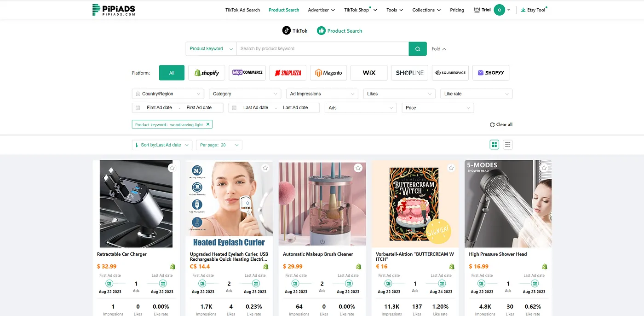Viewport: 644px width, 316px height.
Task: Filter by Shopify platform
Action: coord(207,73)
